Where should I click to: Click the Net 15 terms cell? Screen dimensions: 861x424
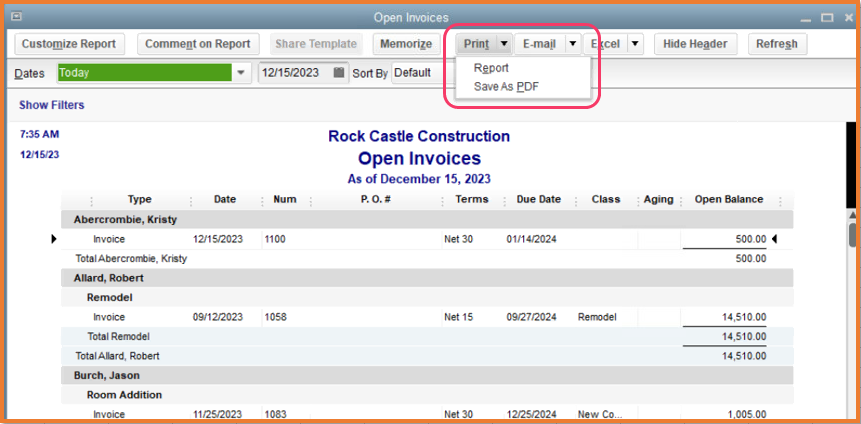[459, 317]
